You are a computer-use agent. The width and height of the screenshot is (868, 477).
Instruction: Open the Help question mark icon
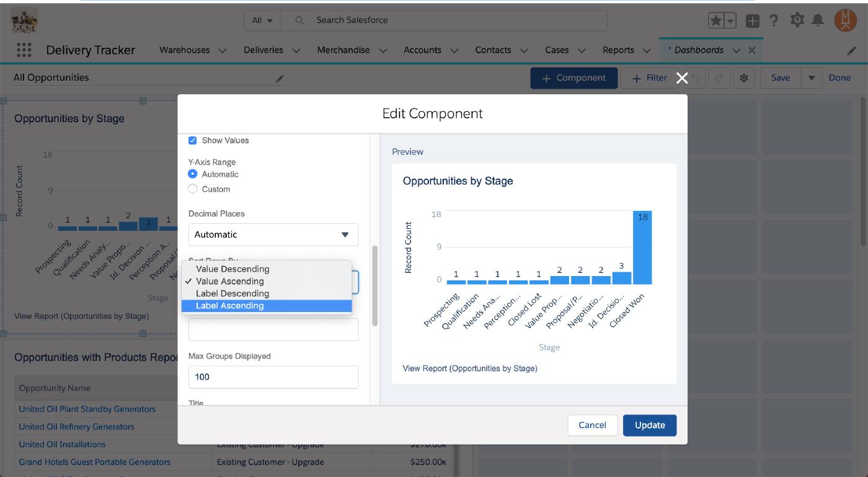[x=773, y=20]
